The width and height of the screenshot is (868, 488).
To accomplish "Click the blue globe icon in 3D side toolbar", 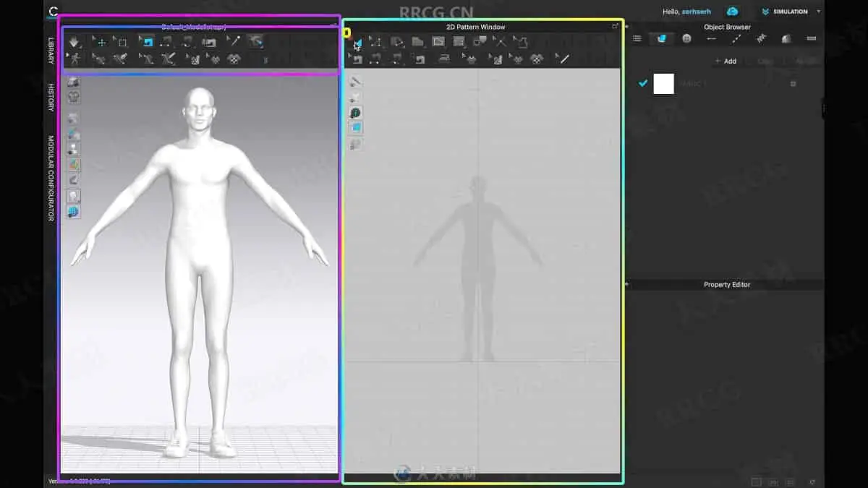I will coord(74,212).
